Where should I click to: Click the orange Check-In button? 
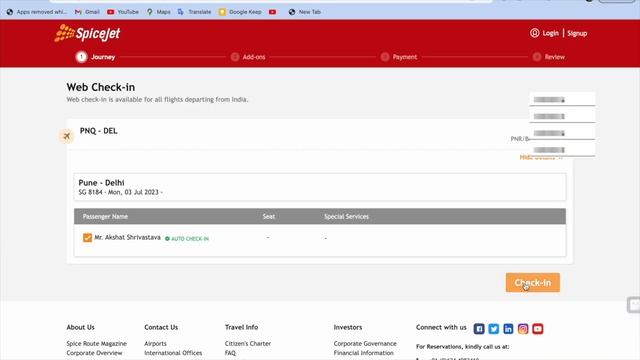[x=533, y=282]
